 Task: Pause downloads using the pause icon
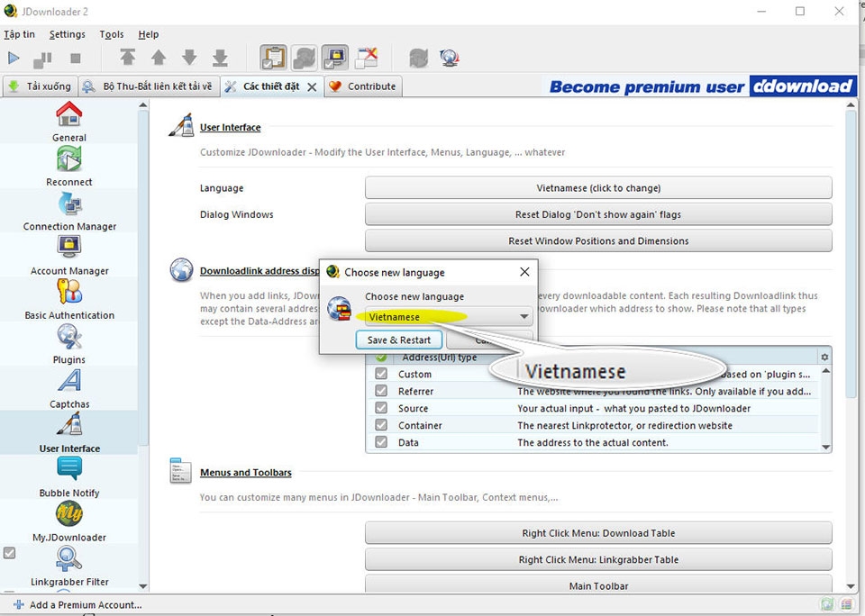(x=42, y=59)
